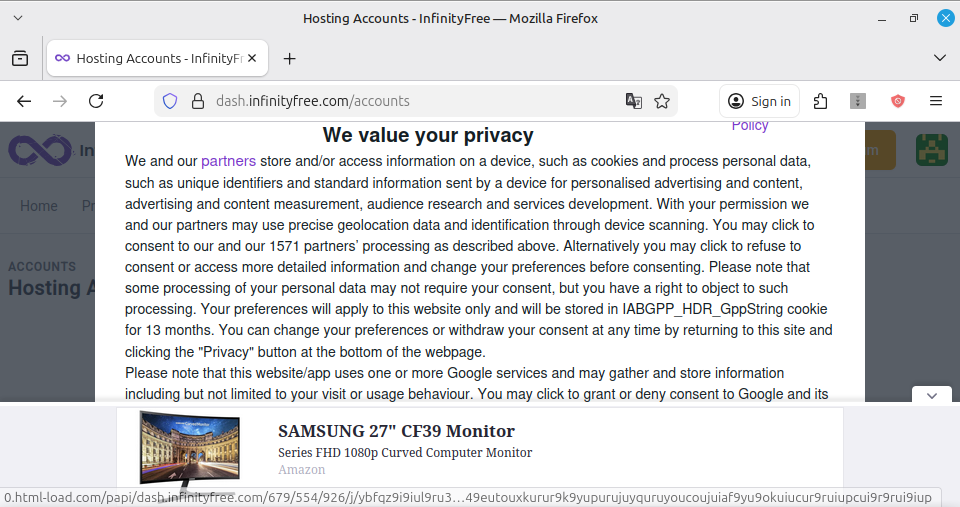
Task: Click the address bar URL field
Action: coord(400,101)
